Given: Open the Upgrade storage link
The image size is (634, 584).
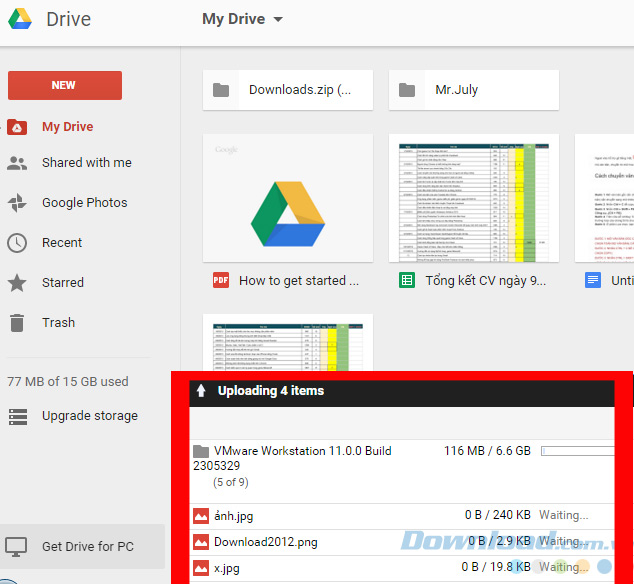Looking at the screenshot, I should tap(90, 416).
